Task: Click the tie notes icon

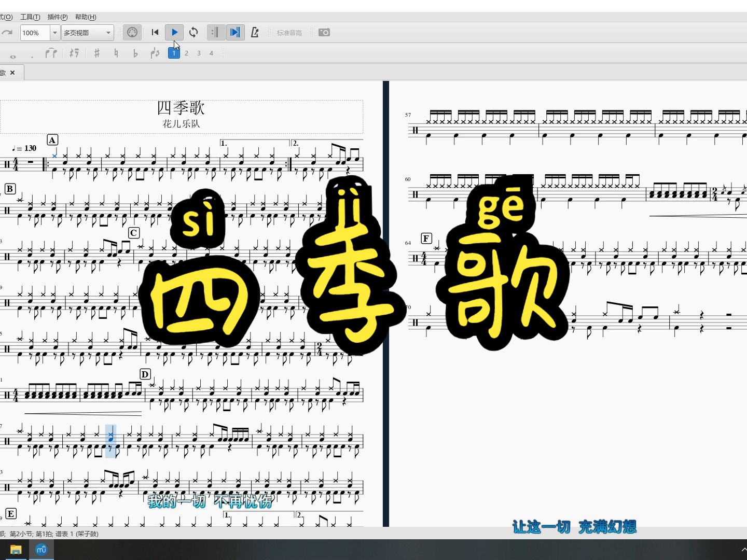Action: coord(51,53)
